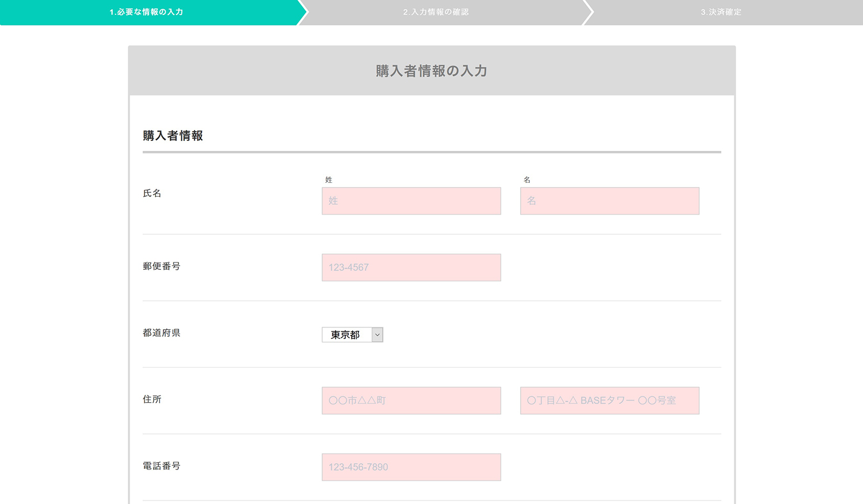This screenshot has width=863, height=504.
Task: Click the 姓 (last name) input field
Action: point(411,201)
